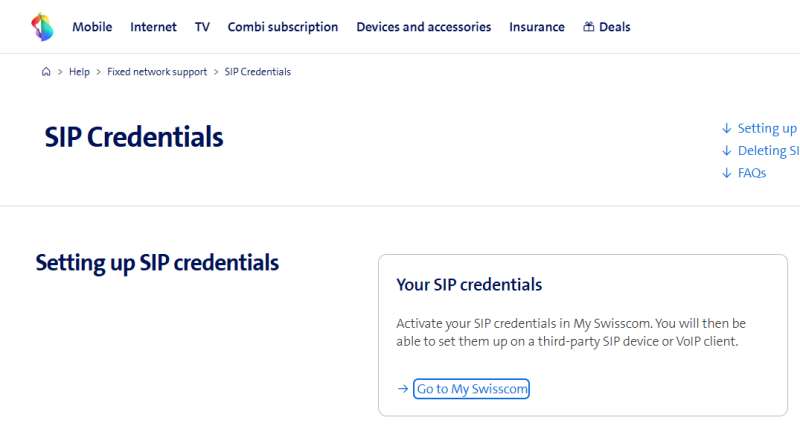
Task: Go to Help in the breadcrumb
Action: [79, 72]
